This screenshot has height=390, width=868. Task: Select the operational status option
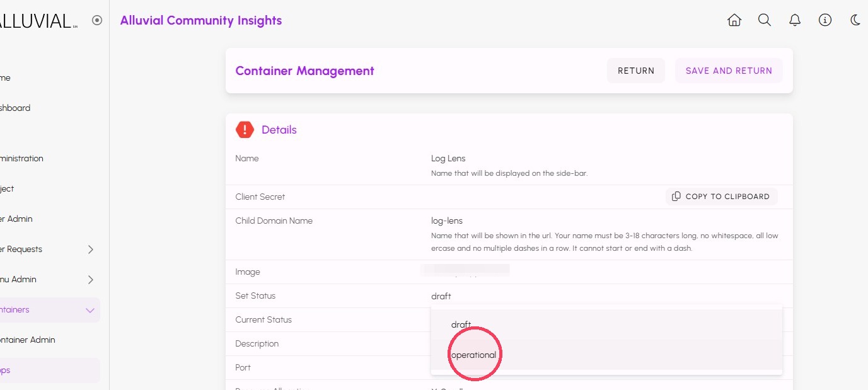tap(606, 355)
